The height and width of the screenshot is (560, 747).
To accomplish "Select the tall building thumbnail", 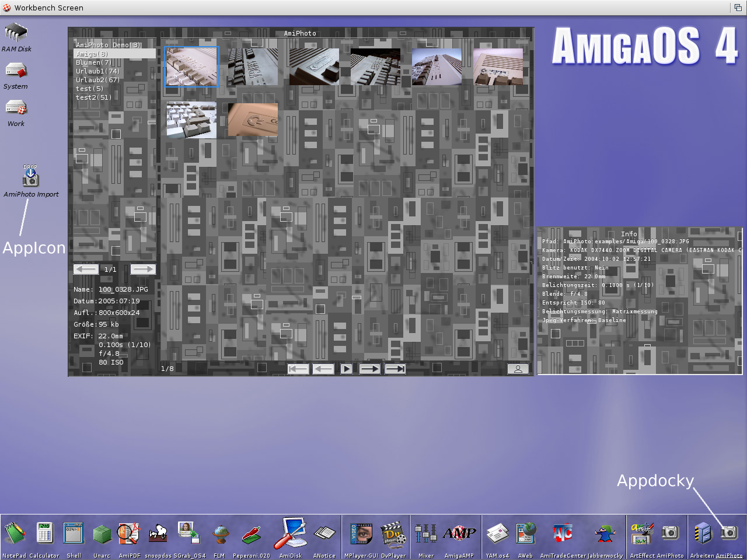I will pyautogui.click(x=437, y=66).
